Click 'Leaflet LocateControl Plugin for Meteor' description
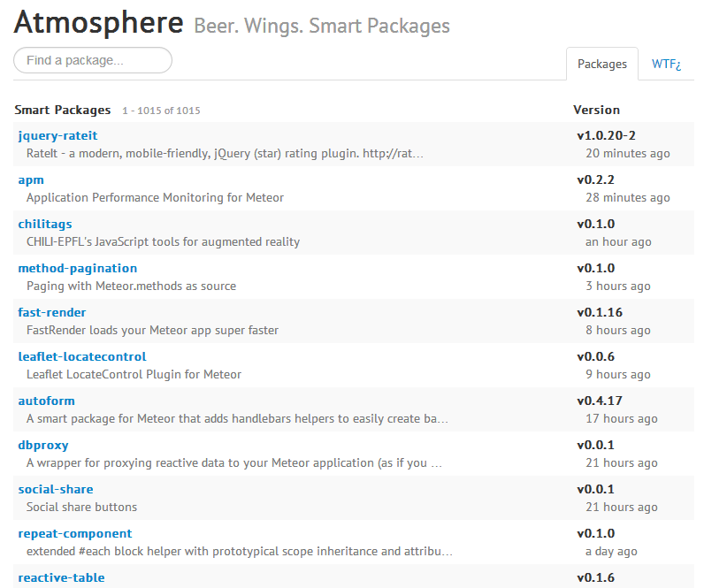This screenshot has width=704, height=588. [x=134, y=374]
